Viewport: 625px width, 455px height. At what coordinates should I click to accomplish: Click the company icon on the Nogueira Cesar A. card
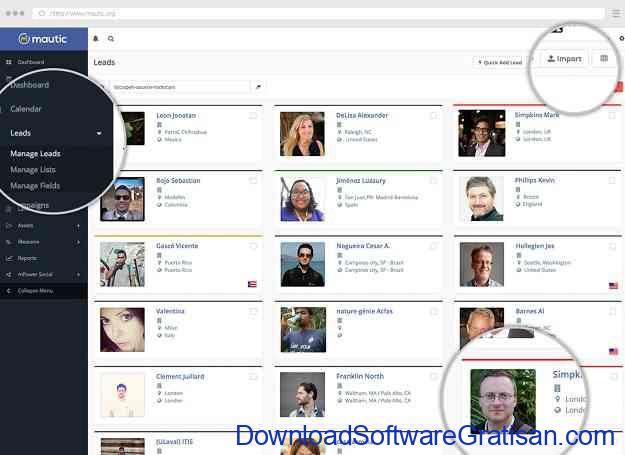[340, 255]
